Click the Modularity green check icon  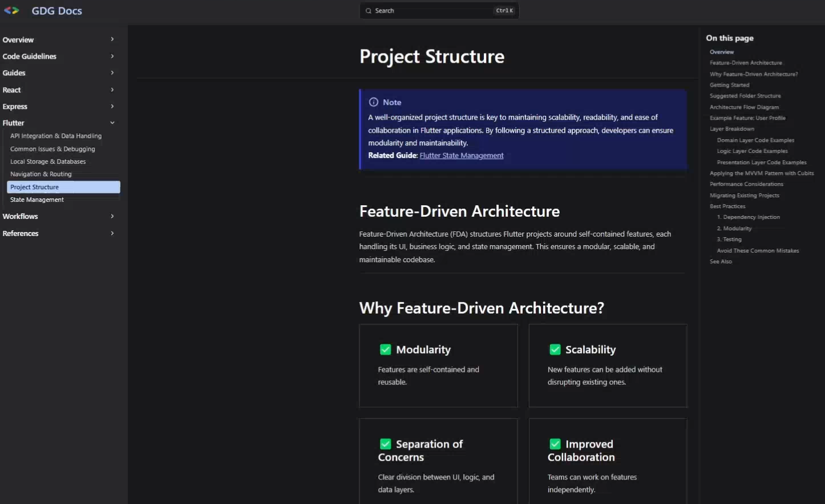(386, 349)
